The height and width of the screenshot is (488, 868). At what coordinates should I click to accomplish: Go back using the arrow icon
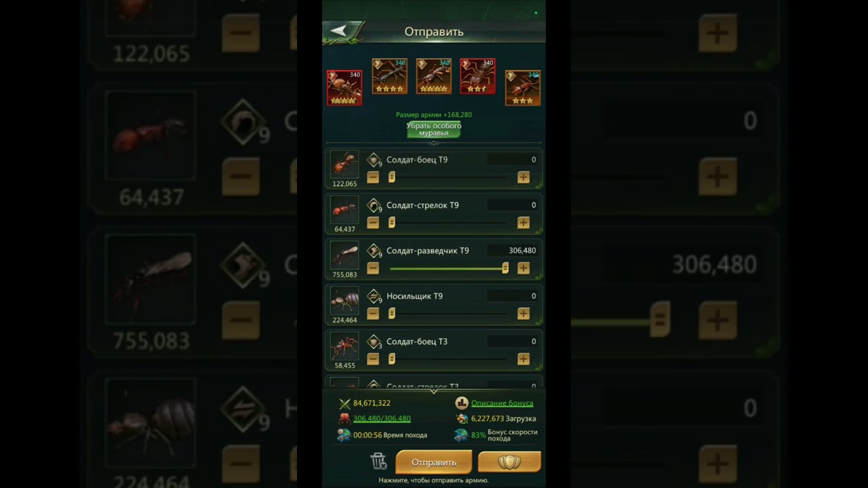(x=339, y=30)
